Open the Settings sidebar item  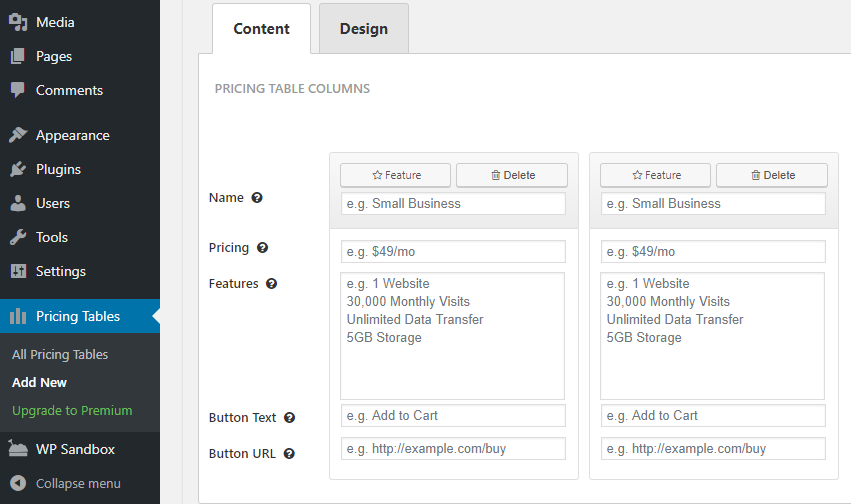[60, 271]
